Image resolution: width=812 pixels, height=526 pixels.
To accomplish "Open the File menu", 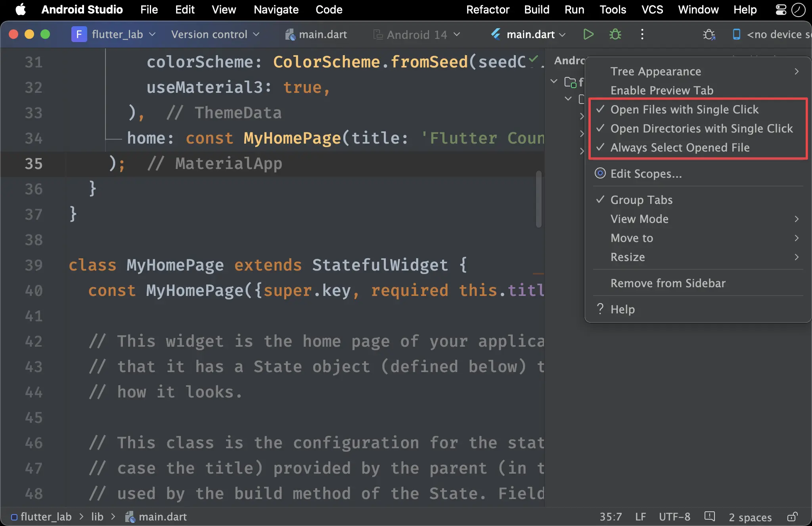I will point(149,10).
